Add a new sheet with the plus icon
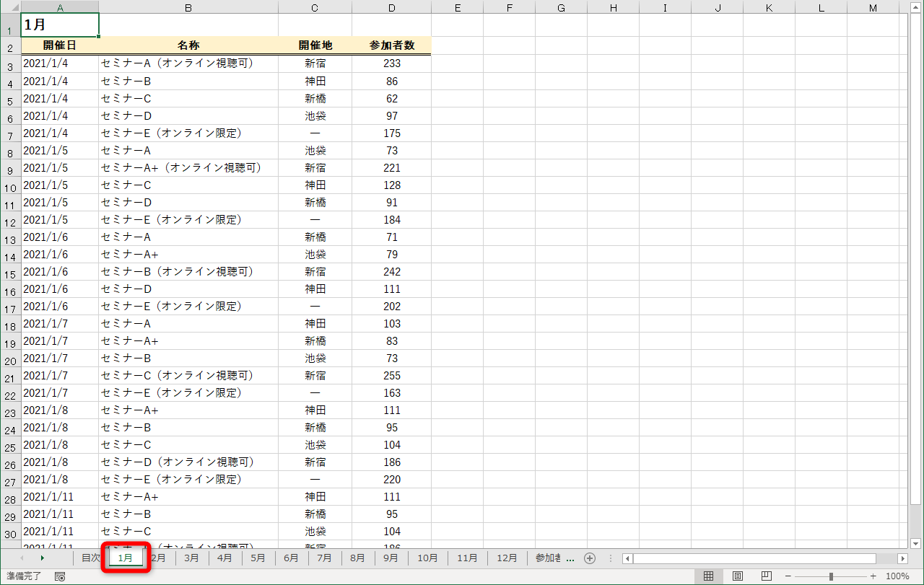Screen dimensions: 924x585 point(590,558)
